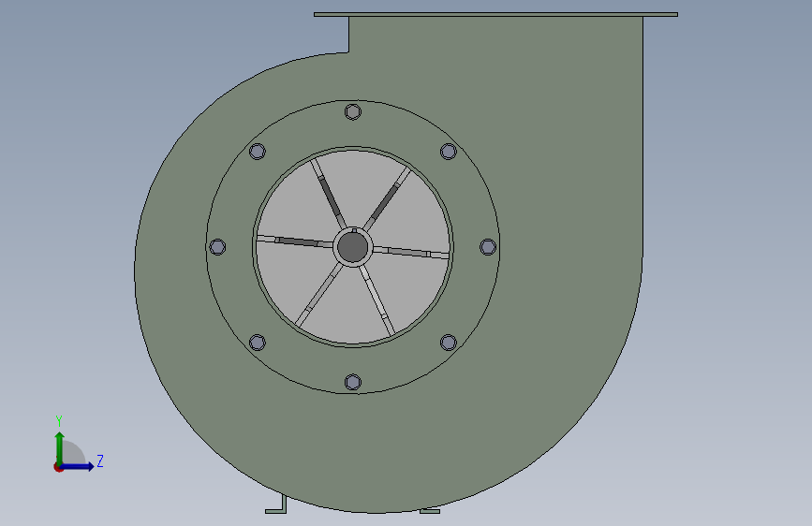This screenshot has width=812, height=526.
Task: Select the impeller blade pointing to the left
Action: tap(295, 241)
